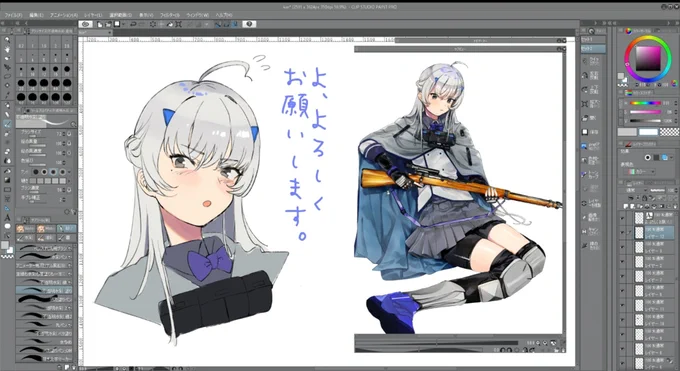
Task: Select the transparent checkered color swatch
Action: (669, 132)
